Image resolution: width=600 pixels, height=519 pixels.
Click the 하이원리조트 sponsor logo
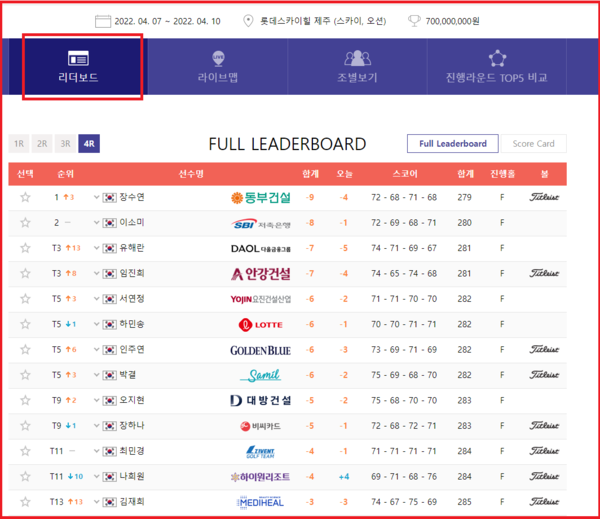pos(261,477)
